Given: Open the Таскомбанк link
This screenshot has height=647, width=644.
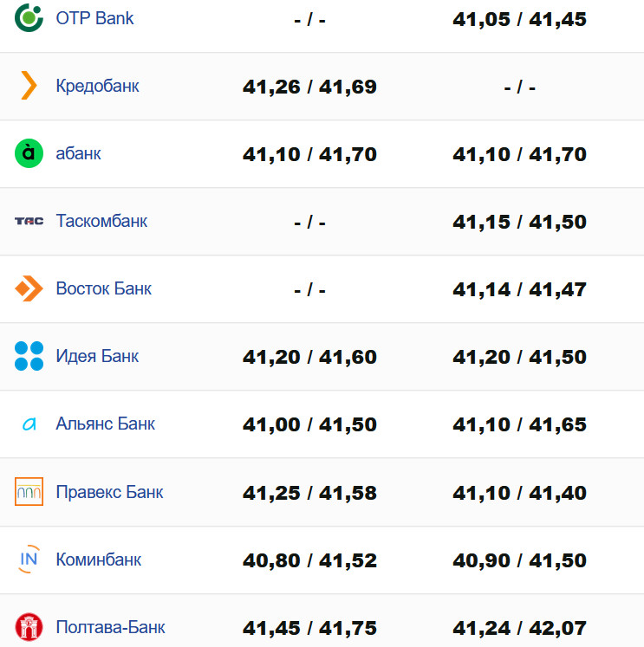Looking at the screenshot, I should [101, 221].
